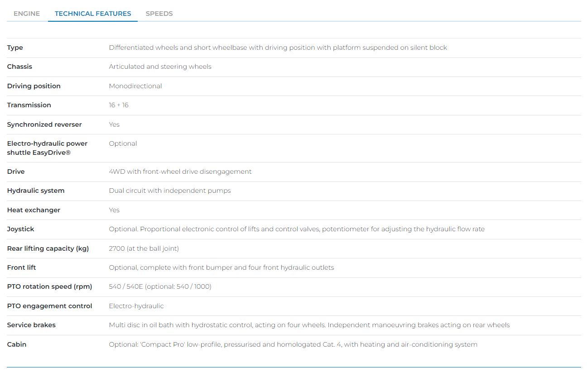
Task: Select the Monodirectional driving position value
Action: click(x=135, y=86)
